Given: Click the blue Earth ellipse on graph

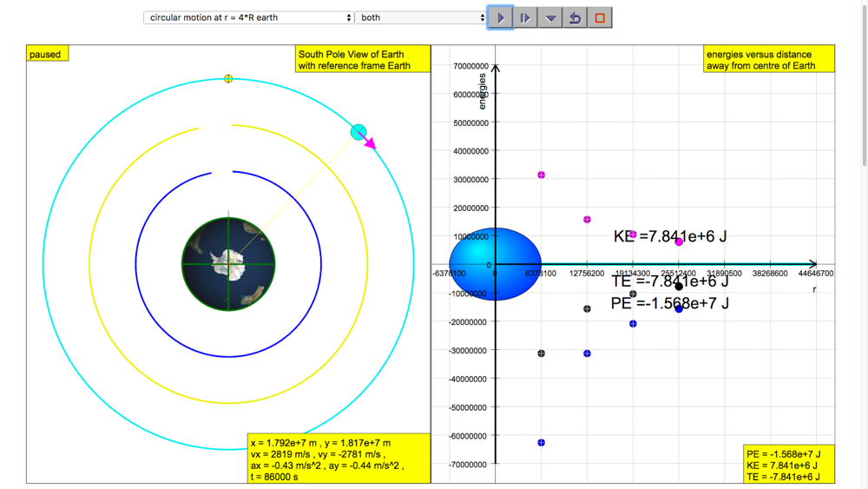Looking at the screenshot, I should pos(495,264).
